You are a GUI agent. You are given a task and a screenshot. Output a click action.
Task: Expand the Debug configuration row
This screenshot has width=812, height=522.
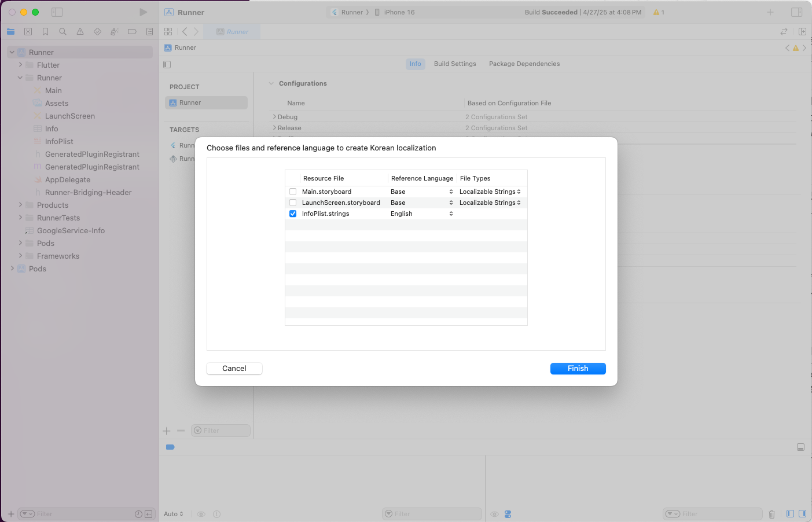pyautogui.click(x=274, y=117)
